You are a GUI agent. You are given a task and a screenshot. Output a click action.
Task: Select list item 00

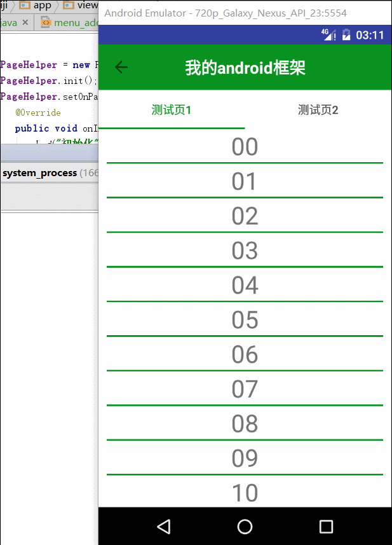(x=245, y=146)
